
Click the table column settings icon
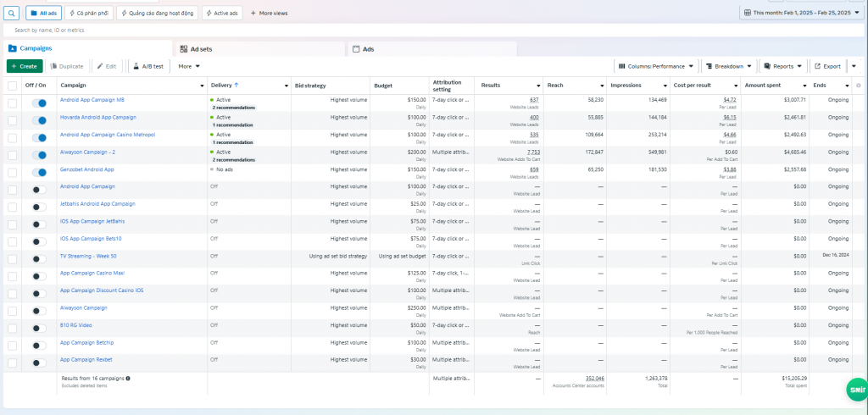pos(858,86)
